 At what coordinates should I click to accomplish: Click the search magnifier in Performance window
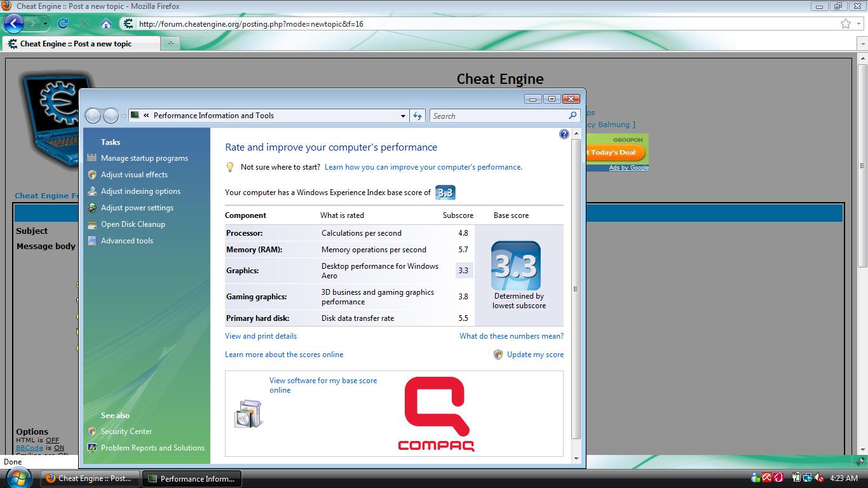(573, 116)
